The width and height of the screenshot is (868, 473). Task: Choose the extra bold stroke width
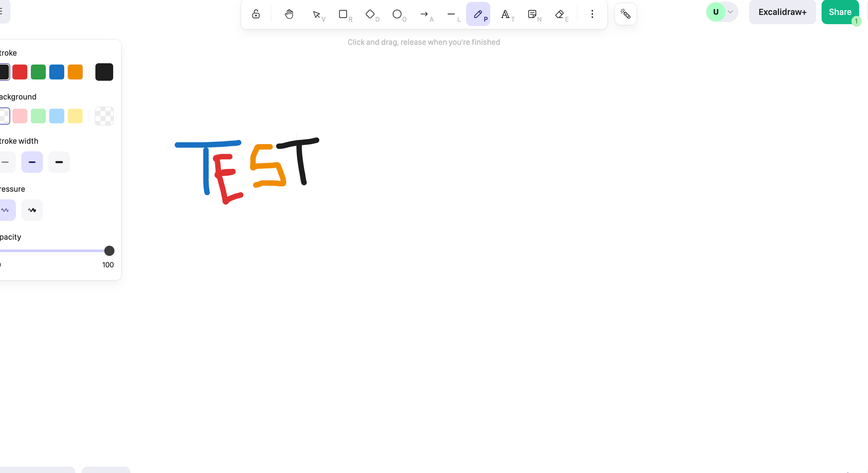(59, 162)
